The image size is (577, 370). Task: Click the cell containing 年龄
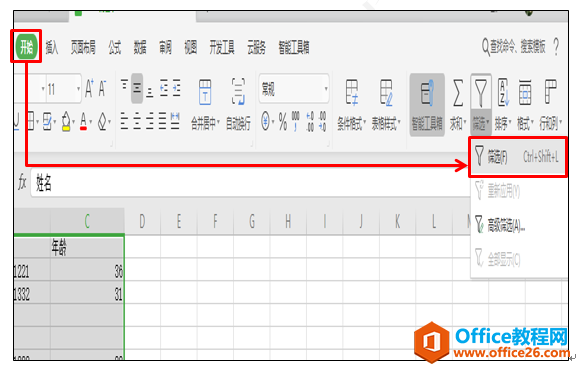point(87,246)
